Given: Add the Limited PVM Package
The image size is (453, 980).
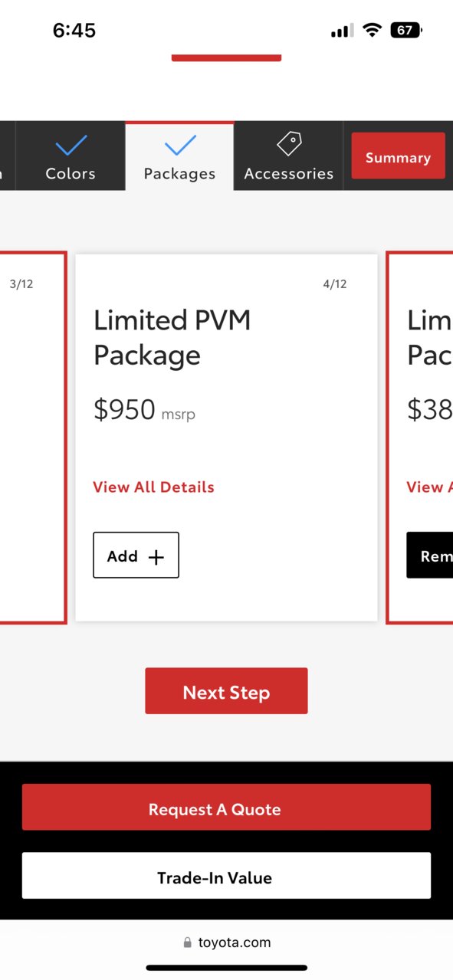Looking at the screenshot, I should click(x=136, y=555).
